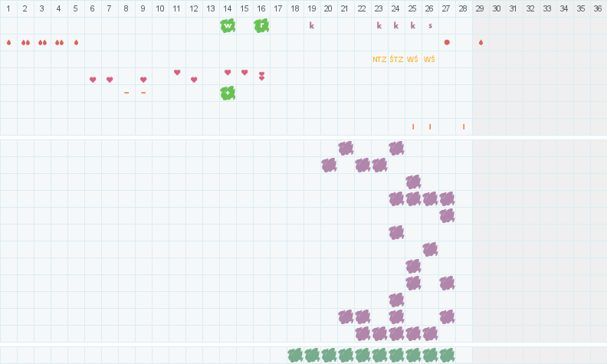Click the orange dash on day 8
Viewport: 607px width, 364px height.
(x=126, y=93)
